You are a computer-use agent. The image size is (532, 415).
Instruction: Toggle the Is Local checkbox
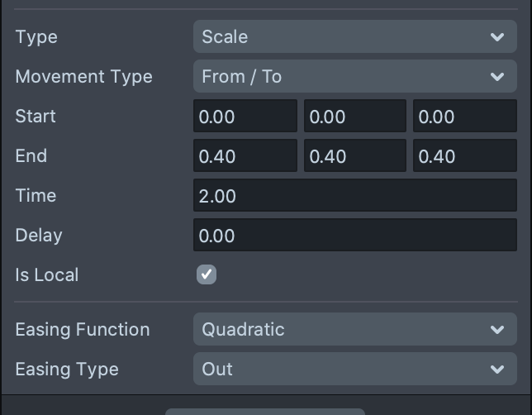(207, 274)
